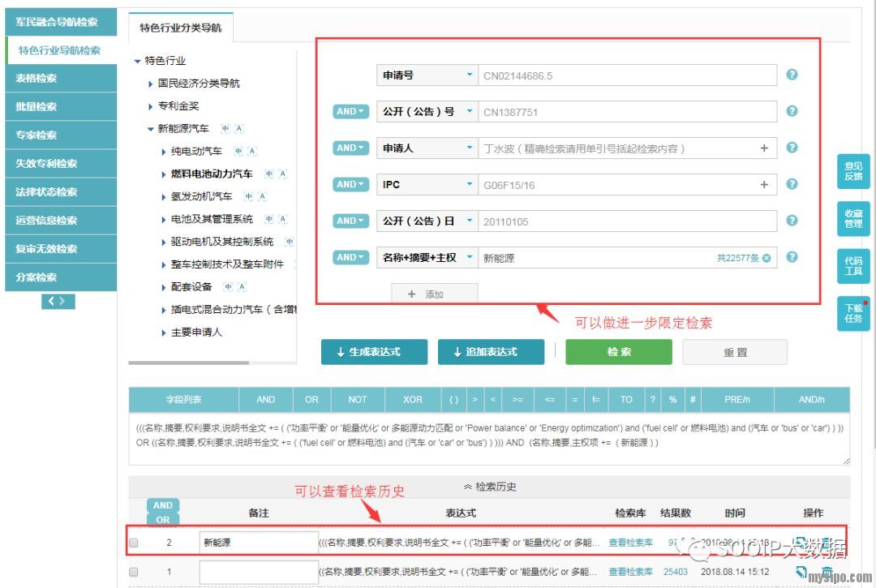876x588 pixels.
Task: Click the CN02144686.5 application number input
Action: click(626, 75)
